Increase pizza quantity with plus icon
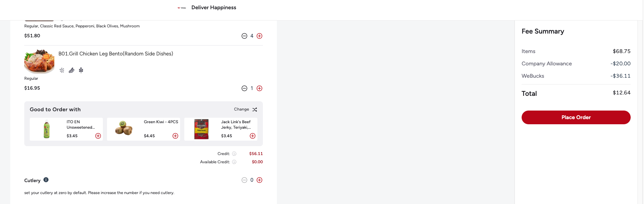The width and height of the screenshot is (644, 204). [x=259, y=36]
